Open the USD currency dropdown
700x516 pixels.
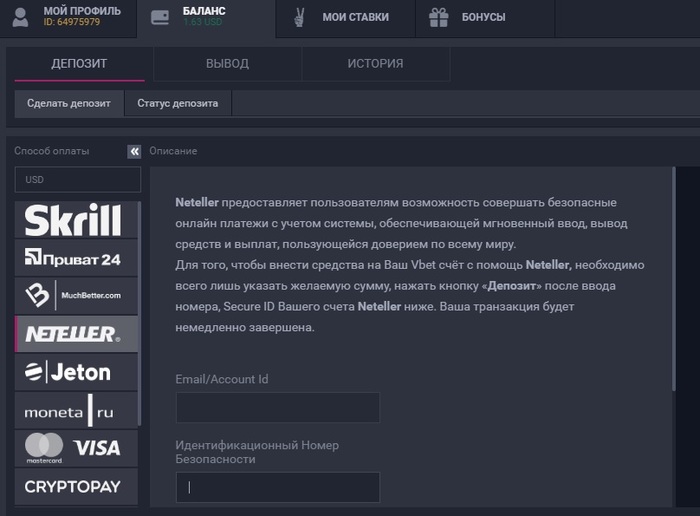pos(78,179)
